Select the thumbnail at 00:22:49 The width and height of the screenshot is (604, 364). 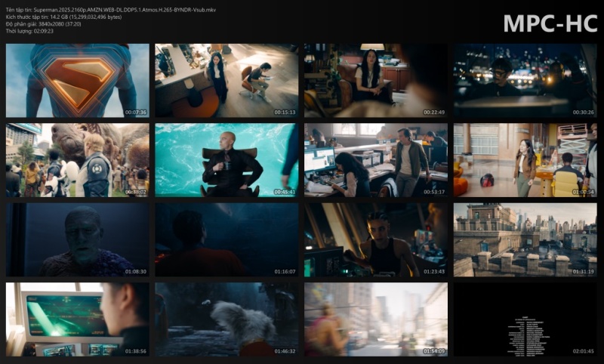[x=376, y=80]
